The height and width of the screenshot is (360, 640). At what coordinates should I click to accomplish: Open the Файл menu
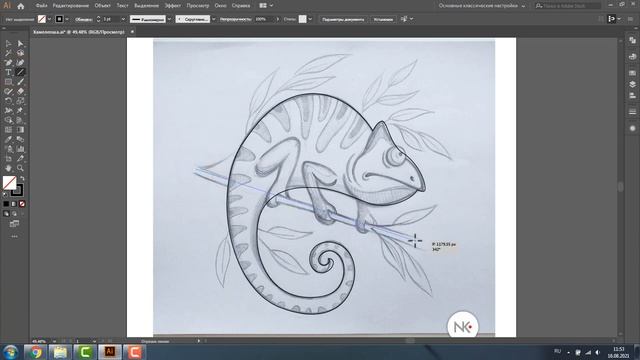pyautogui.click(x=41, y=6)
